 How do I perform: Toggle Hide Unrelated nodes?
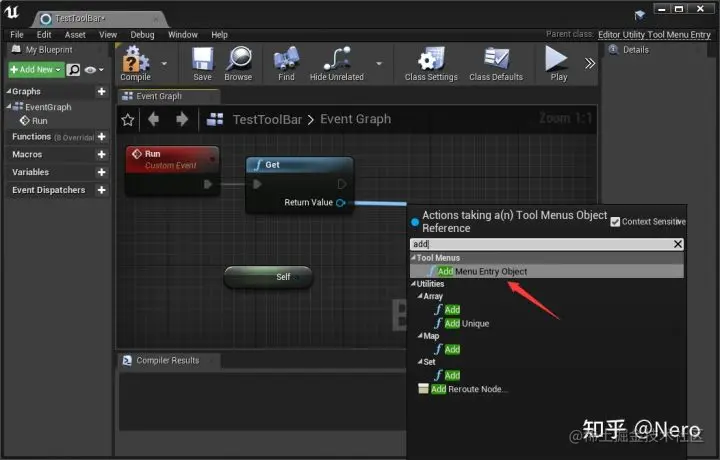pos(337,64)
